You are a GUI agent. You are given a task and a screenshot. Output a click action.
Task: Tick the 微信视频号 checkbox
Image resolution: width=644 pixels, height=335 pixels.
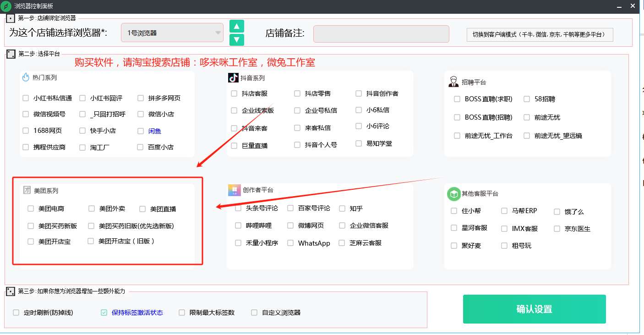click(26, 114)
